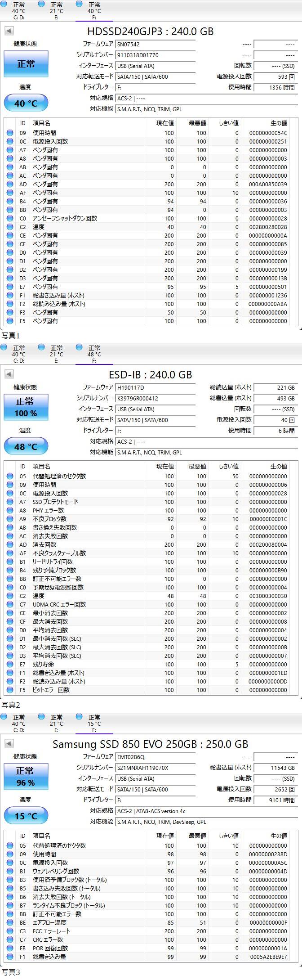The height and width of the screenshot is (980, 302).
Task: Click the status orb of ECC エラーレート row
Action: (x=10, y=931)
